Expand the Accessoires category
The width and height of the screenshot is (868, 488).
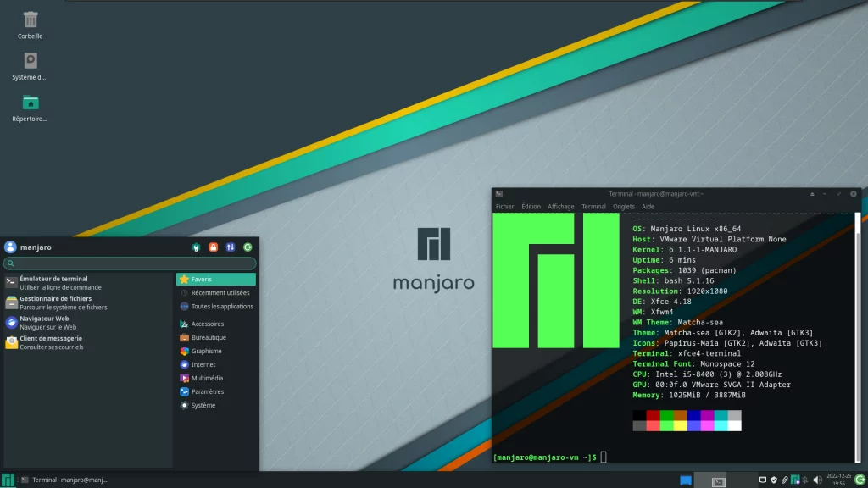click(207, 324)
